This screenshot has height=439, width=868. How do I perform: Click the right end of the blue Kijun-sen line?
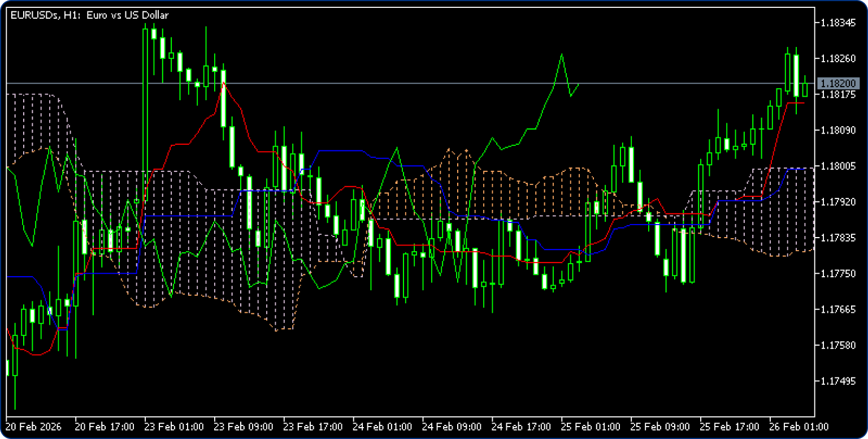[805, 169]
